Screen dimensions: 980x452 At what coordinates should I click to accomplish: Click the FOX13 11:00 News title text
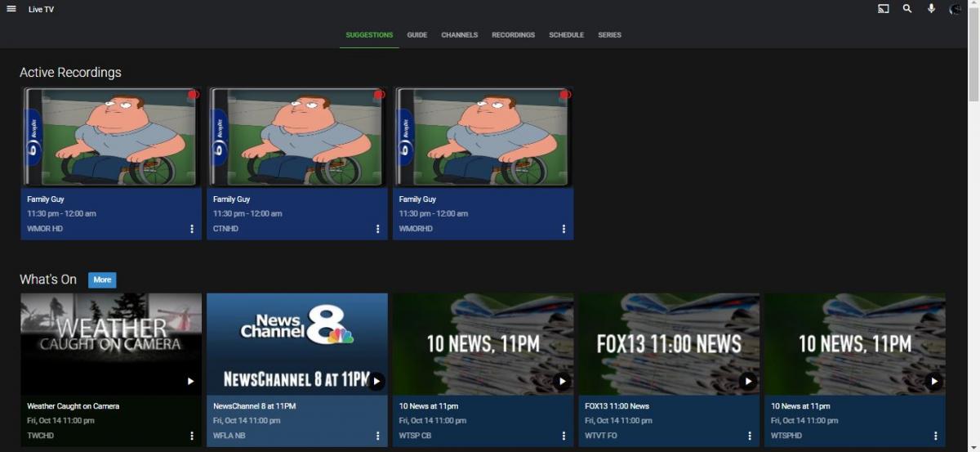617,406
